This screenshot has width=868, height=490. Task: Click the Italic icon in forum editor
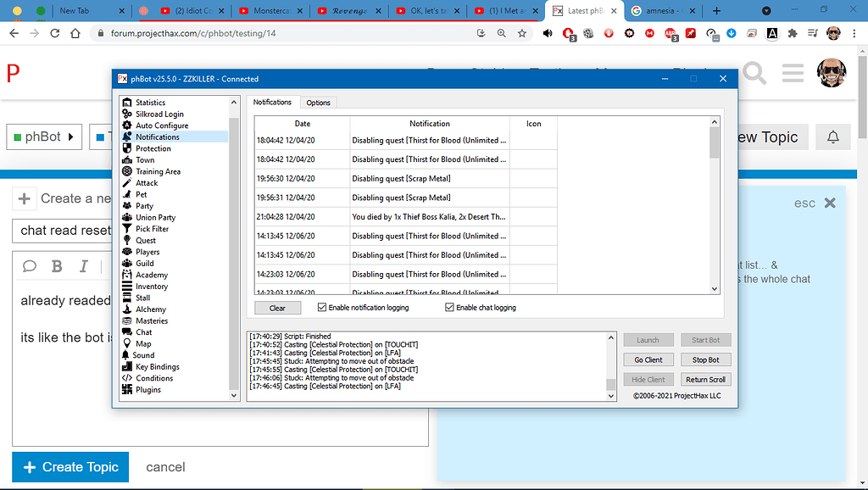coord(83,266)
